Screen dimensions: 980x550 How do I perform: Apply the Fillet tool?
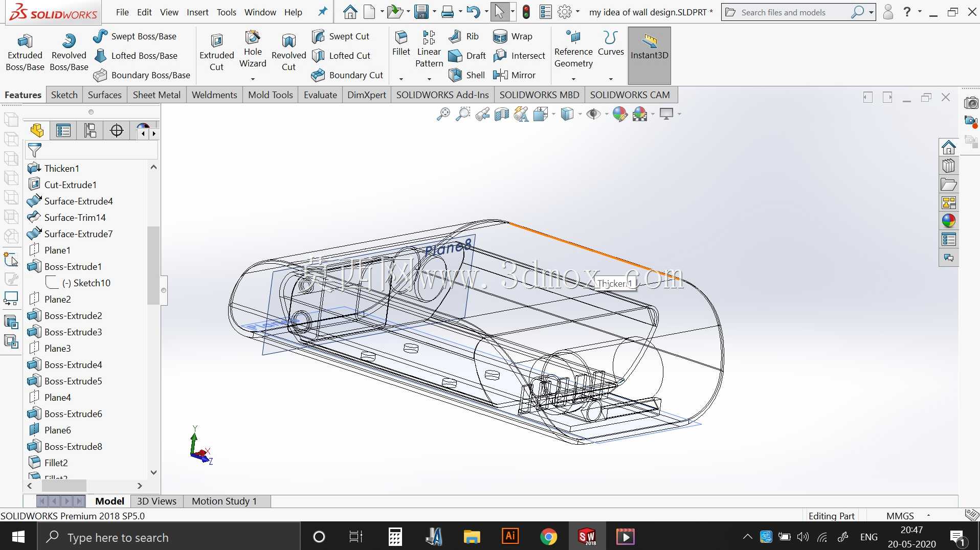(401, 43)
